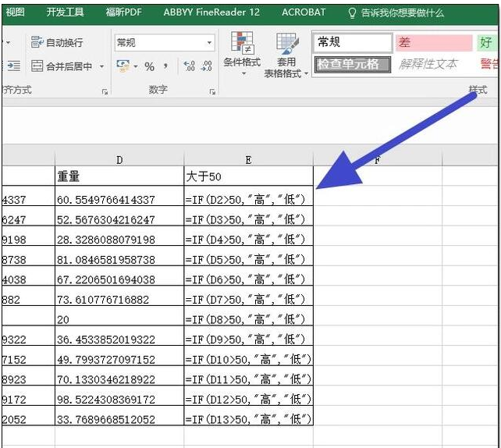Switch to the ABBYY FineReader 12 tab
Image resolution: width=501 pixels, height=448 pixels.
pyautogui.click(x=211, y=12)
